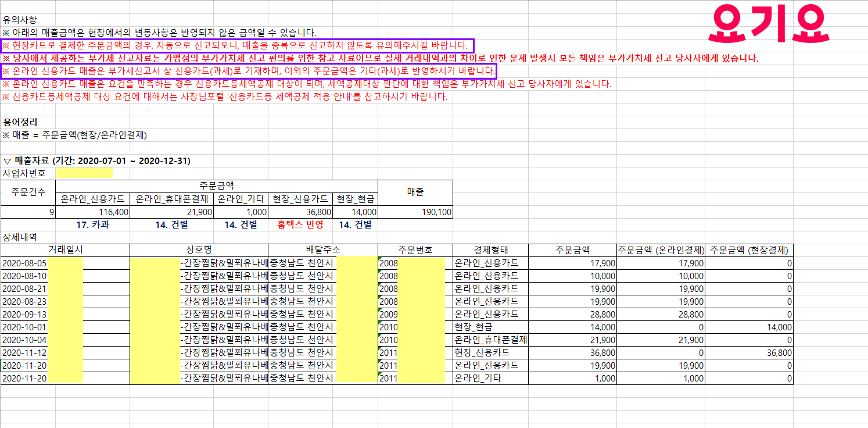Click the 현장_현금 payment cell in the 2020-10-01 row

click(490, 327)
